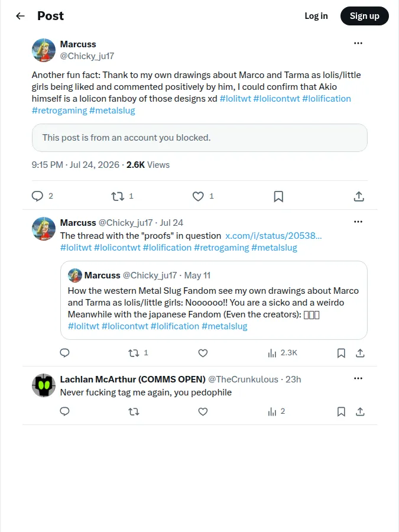399x532 pixels.
Task: Repost the main post with 1 repost
Action: [x=118, y=196]
